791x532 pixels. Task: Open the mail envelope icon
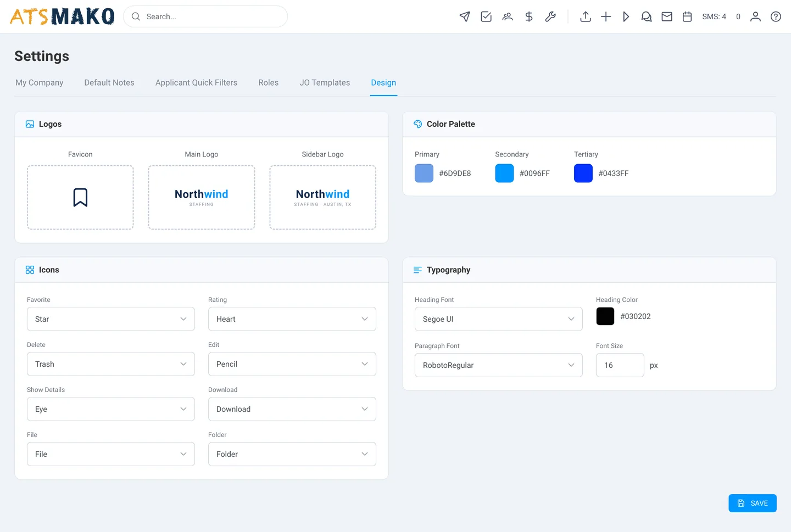[667, 16]
